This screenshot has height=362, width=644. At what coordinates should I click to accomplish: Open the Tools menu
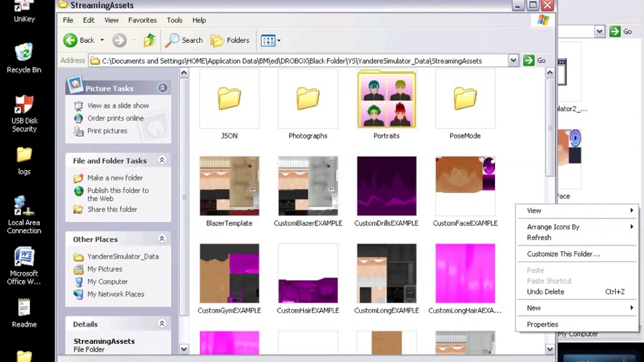(175, 20)
